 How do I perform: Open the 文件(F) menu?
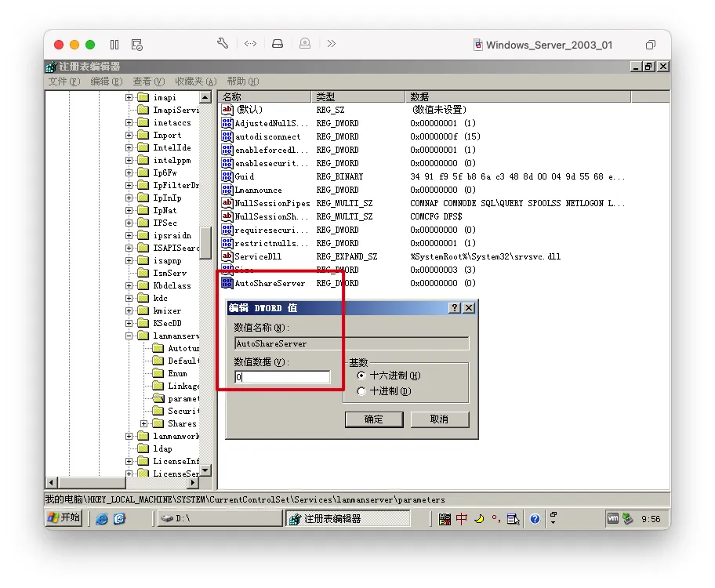[64, 82]
